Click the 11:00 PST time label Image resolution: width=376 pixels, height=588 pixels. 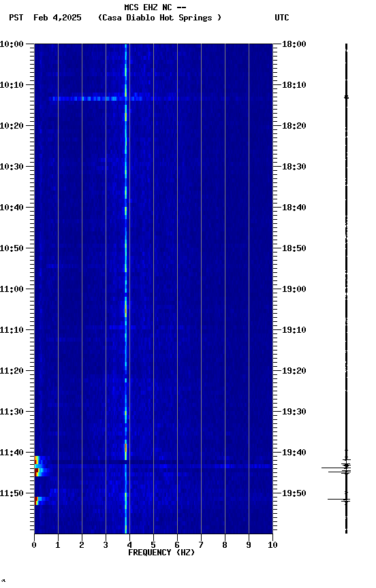coord(12,289)
